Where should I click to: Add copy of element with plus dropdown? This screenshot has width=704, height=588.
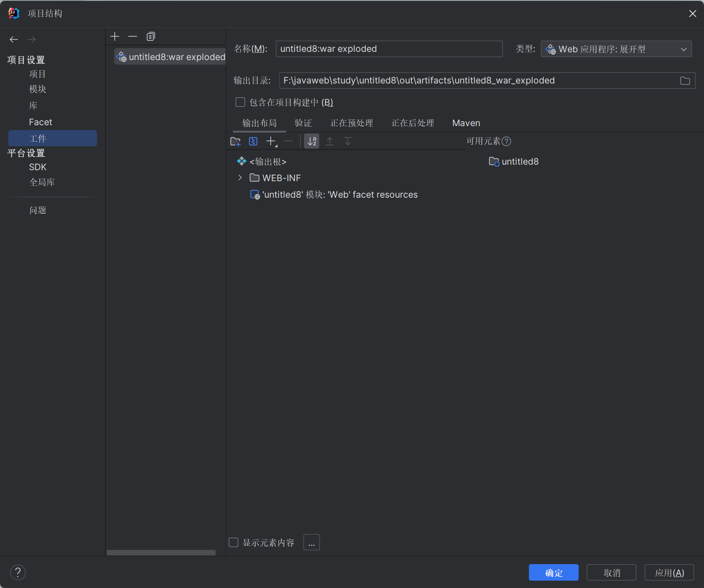click(x=272, y=141)
